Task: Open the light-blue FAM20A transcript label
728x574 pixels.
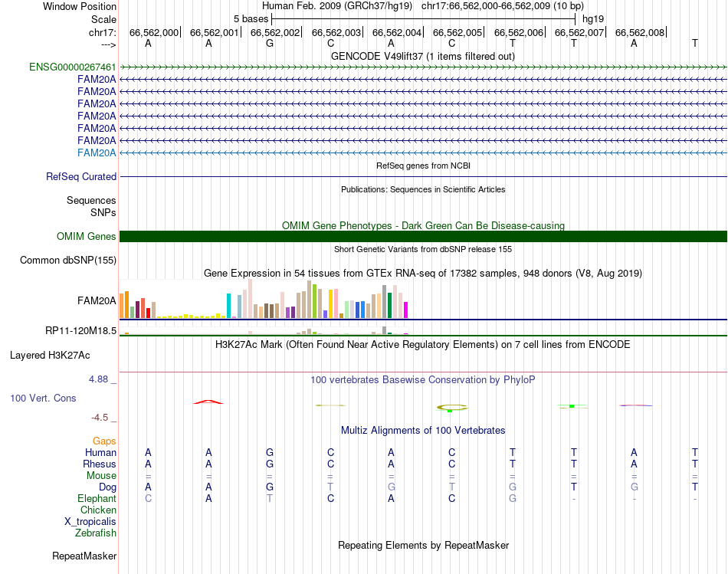Action: click(x=97, y=153)
